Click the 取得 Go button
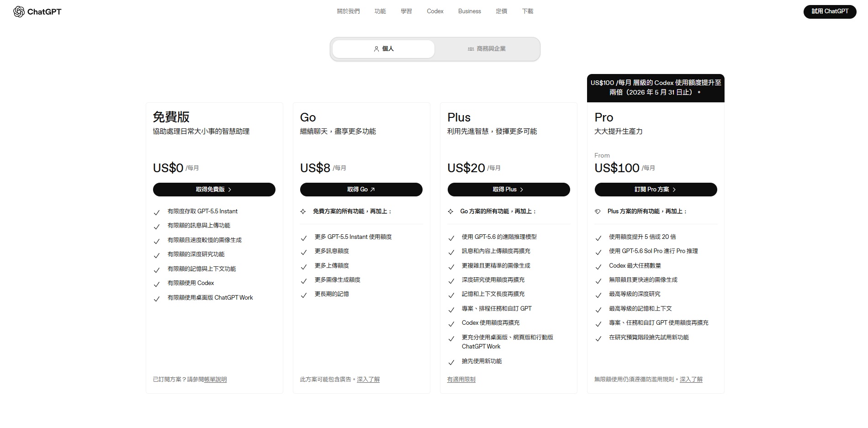The width and height of the screenshot is (868, 428). point(361,190)
